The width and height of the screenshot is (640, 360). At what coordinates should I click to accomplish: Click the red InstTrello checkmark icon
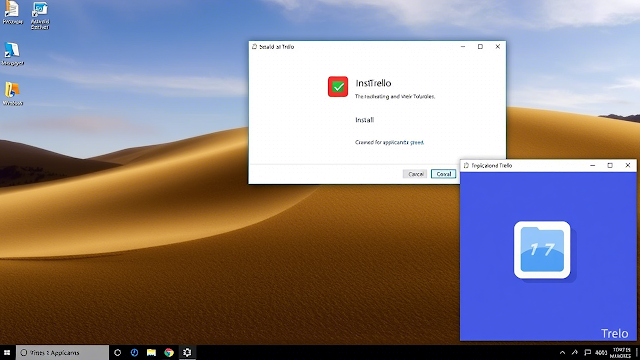point(338,87)
